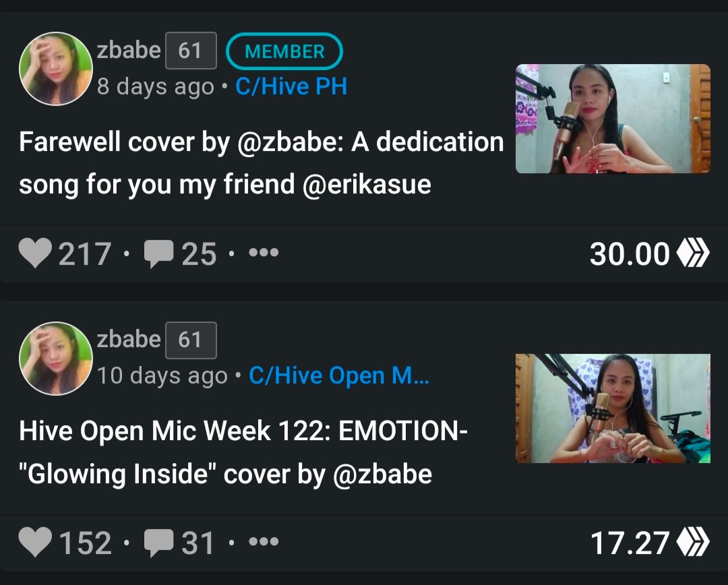
Task: Open the comment bubble showing 31 replies
Action: pyautogui.click(x=159, y=543)
